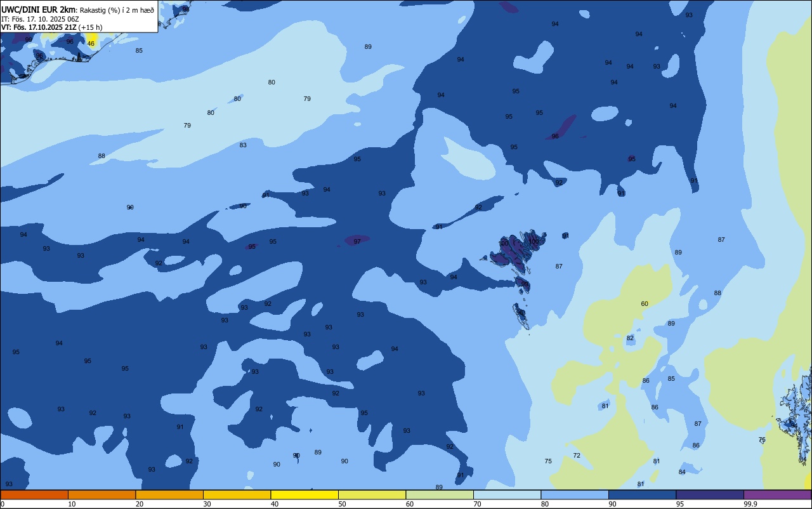812x509 pixels.
Task: Click the 95 legend tick label
Action: 680,504
